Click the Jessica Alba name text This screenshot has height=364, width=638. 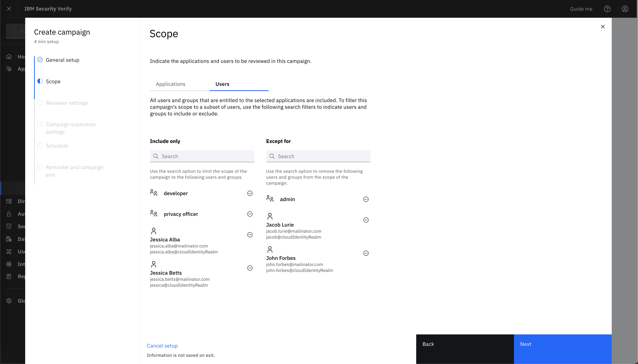165,240
